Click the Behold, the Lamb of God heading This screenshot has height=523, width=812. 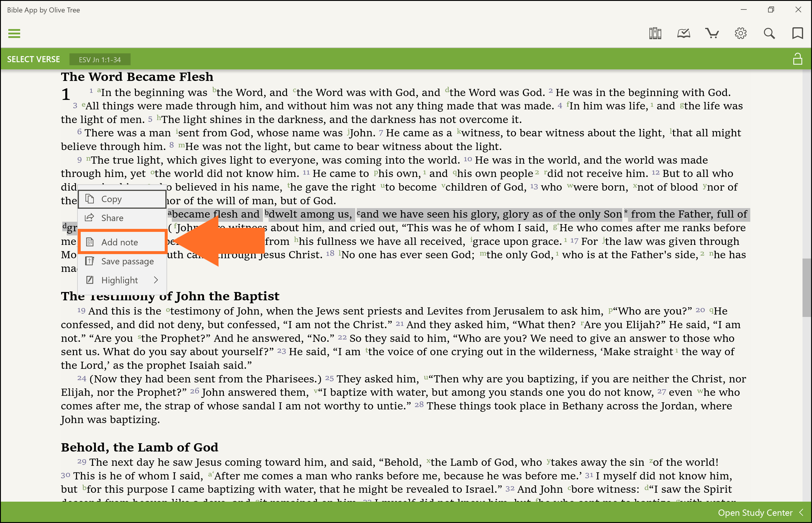139,447
